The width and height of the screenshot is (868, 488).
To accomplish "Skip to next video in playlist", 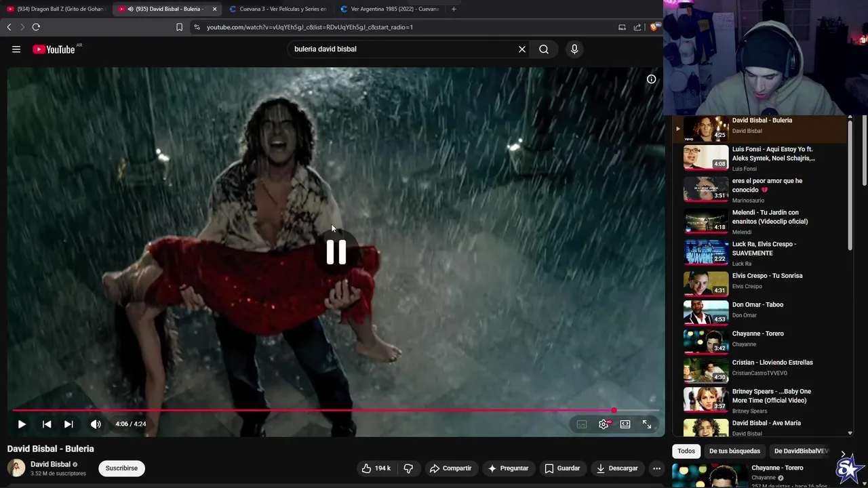I will pyautogui.click(x=68, y=424).
